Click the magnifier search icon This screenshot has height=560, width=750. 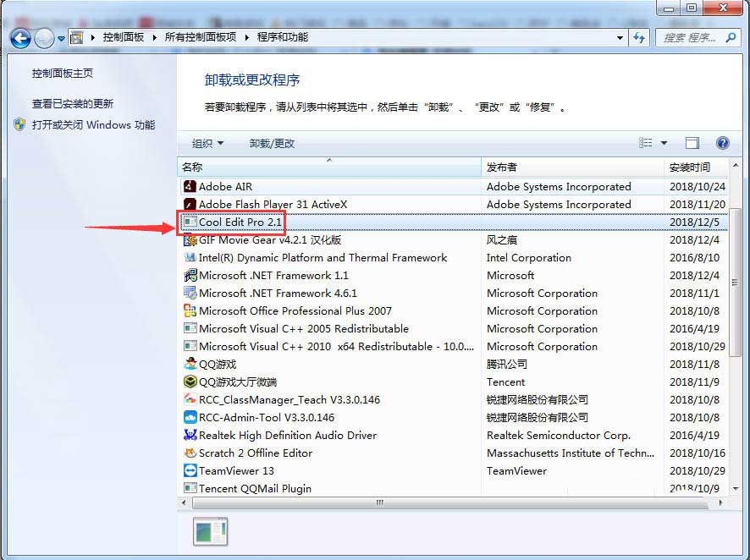click(x=731, y=37)
